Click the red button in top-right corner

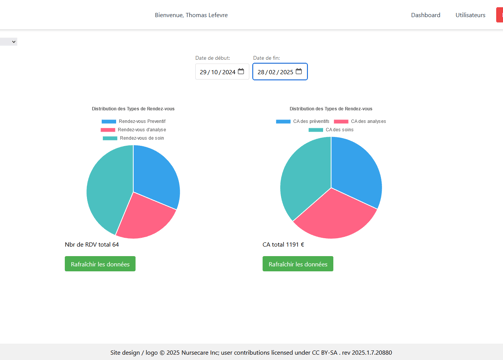[500, 15]
